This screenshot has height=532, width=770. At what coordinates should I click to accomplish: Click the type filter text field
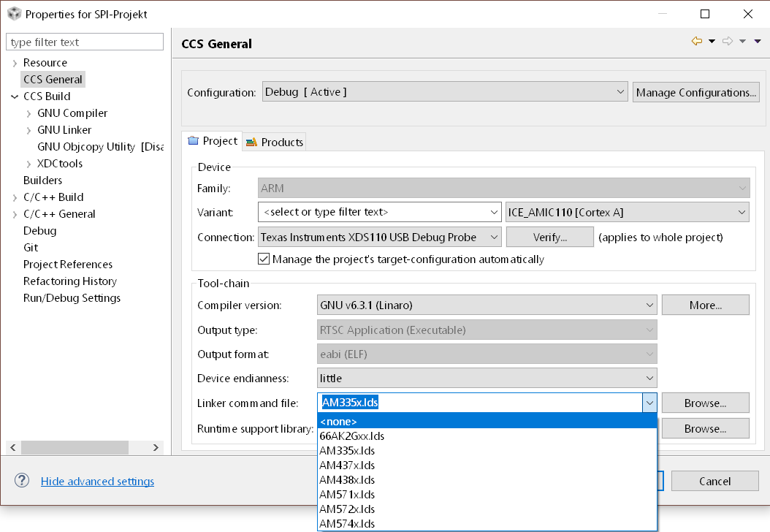coord(85,42)
